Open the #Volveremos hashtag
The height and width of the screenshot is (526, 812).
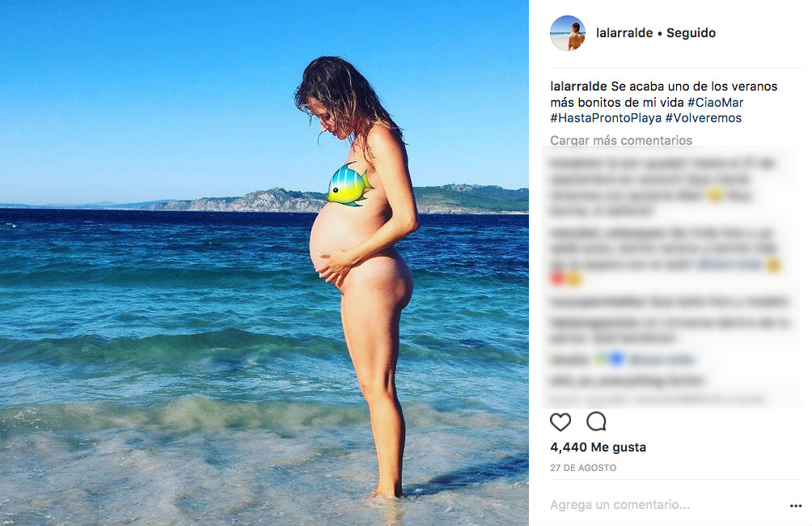(704, 117)
